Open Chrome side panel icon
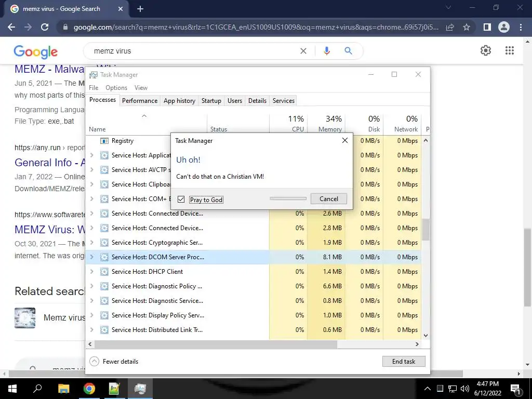The height and width of the screenshot is (399, 532). 487,27
